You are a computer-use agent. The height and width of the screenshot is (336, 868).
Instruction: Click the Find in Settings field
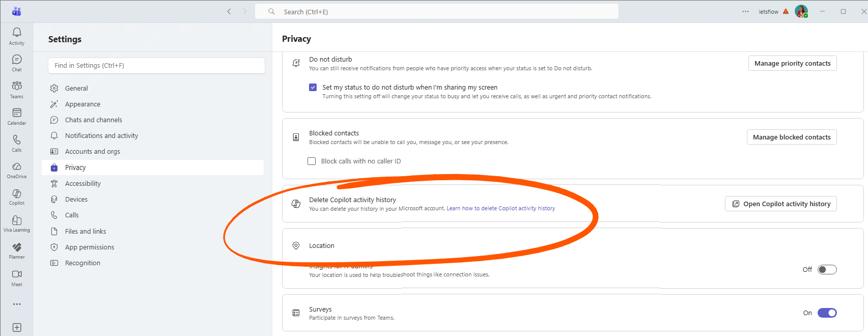tap(156, 66)
